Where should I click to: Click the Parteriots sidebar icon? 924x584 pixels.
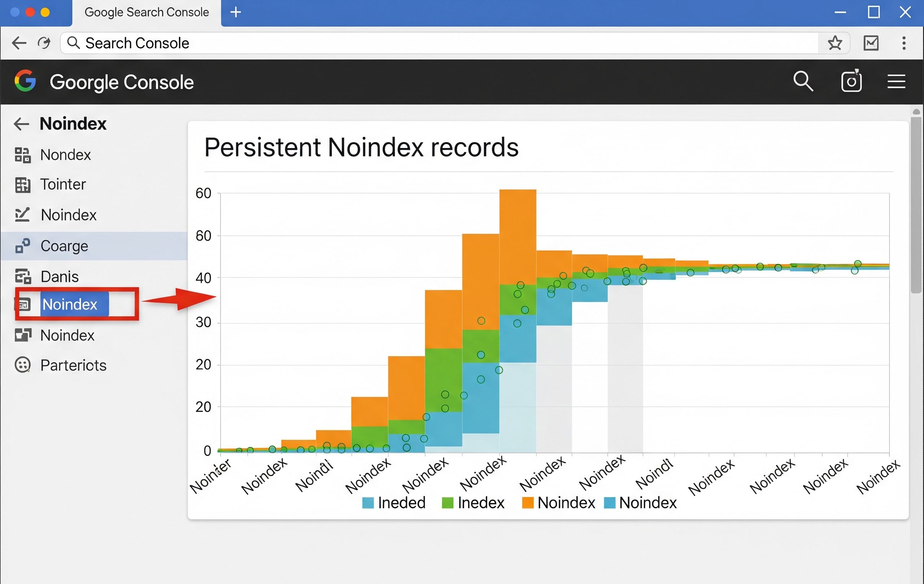pyautogui.click(x=23, y=365)
